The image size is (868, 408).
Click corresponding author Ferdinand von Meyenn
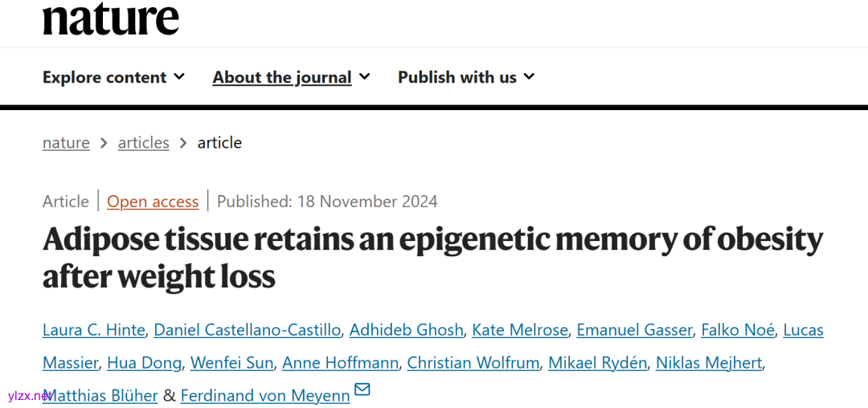265,395
